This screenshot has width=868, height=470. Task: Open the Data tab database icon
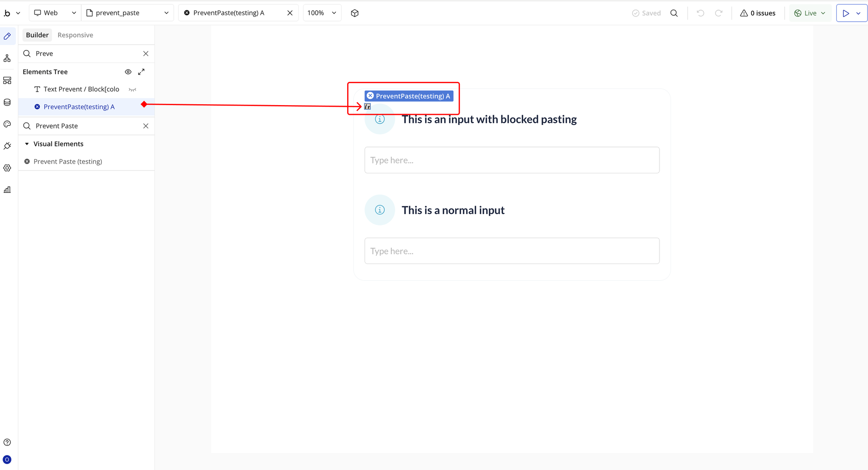[x=7, y=102]
